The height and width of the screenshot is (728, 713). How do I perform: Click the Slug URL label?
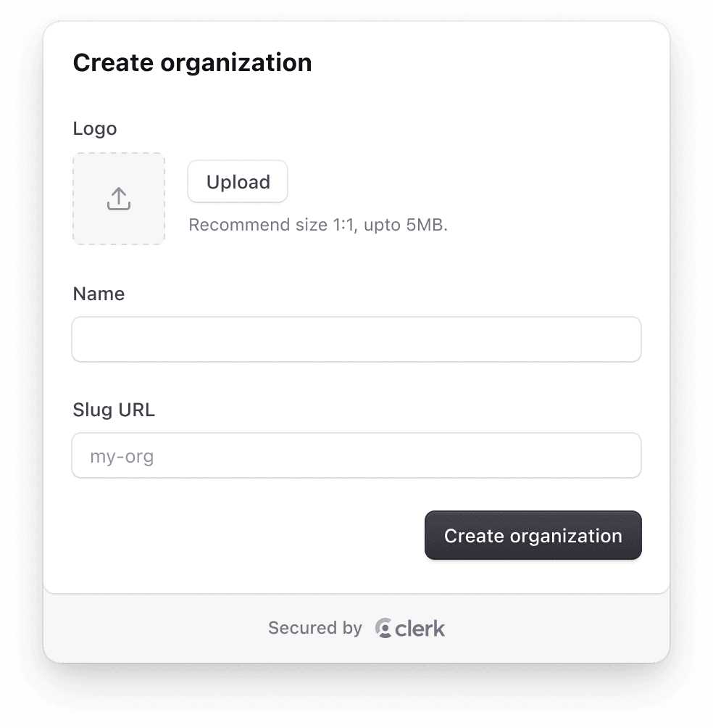point(113,410)
